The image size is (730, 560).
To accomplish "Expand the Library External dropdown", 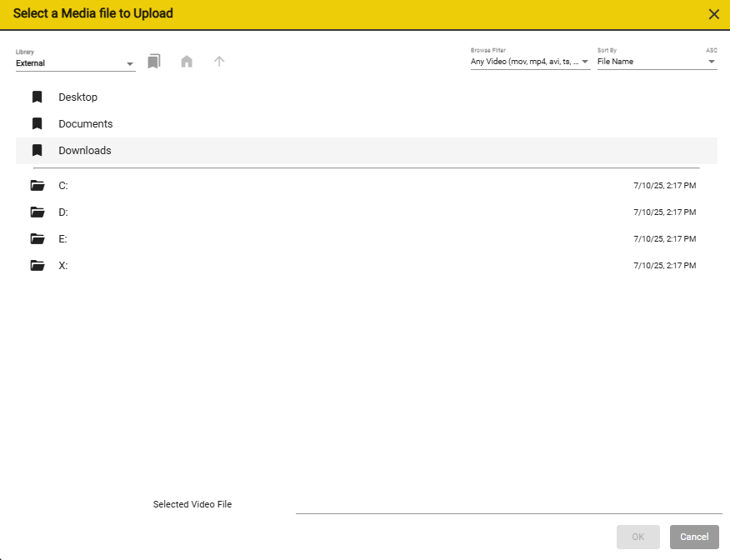I will (76, 63).
